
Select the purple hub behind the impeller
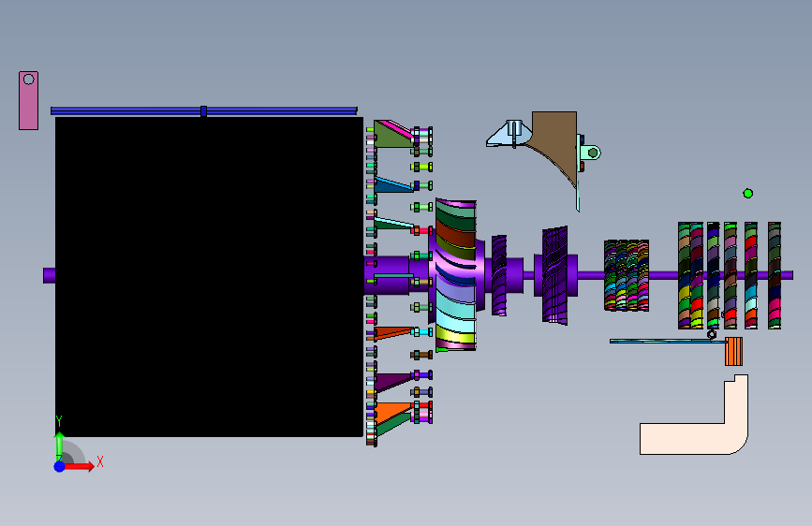(481, 275)
